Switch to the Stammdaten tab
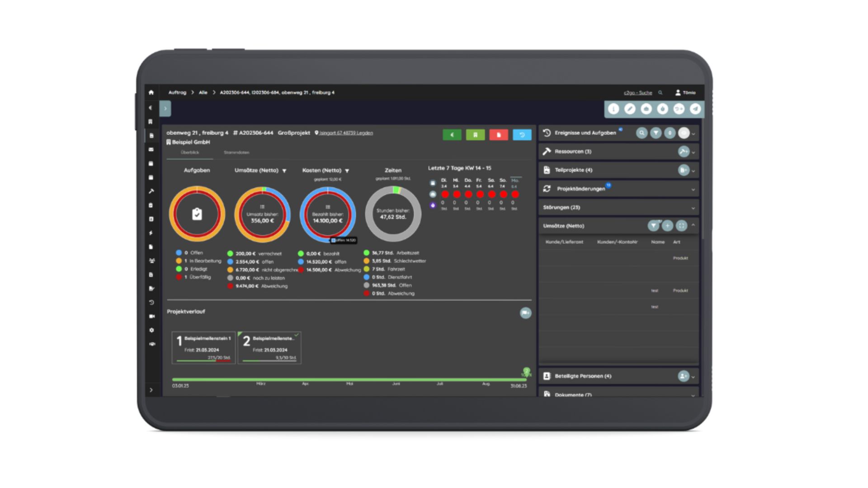Screen dimensions: 868x488 tap(236, 153)
